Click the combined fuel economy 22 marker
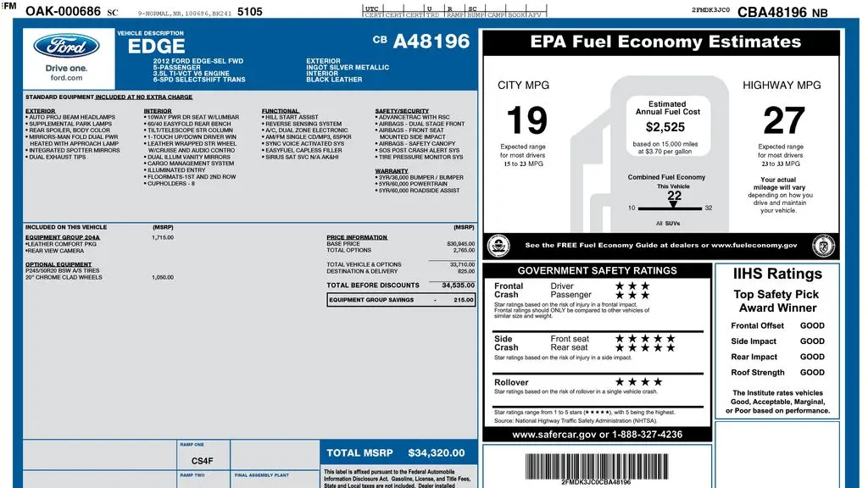The width and height of the screenshot is (868, 488). point(674,199)
